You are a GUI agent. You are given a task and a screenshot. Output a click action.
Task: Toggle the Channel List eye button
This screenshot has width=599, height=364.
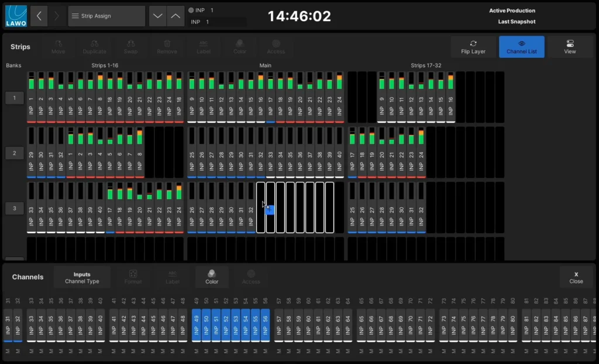[x=521, y=47]
